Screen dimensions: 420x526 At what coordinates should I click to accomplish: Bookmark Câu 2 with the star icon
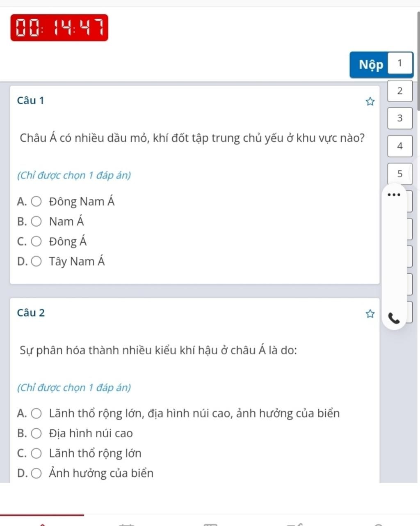click(x=370, y=314)
